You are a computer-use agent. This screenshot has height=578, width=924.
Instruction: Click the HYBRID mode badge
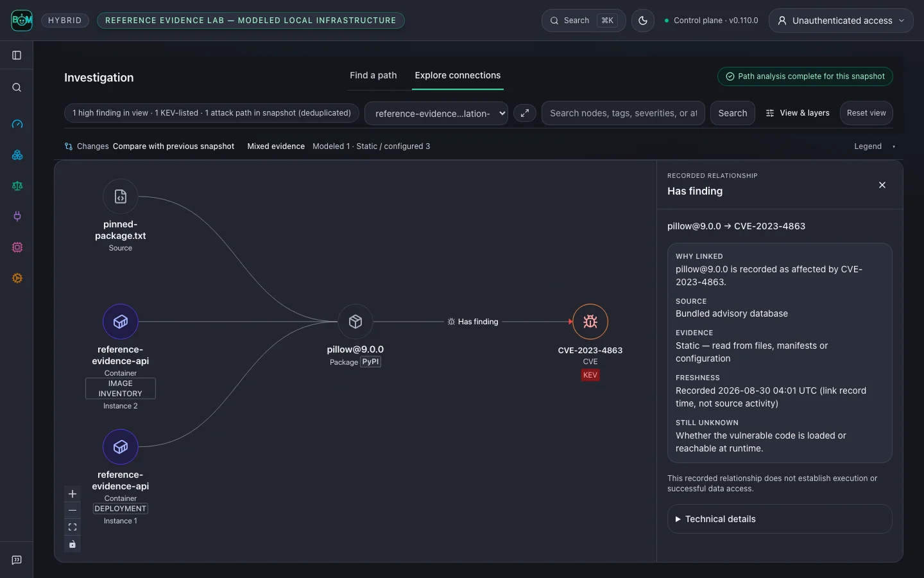(65, 21)
